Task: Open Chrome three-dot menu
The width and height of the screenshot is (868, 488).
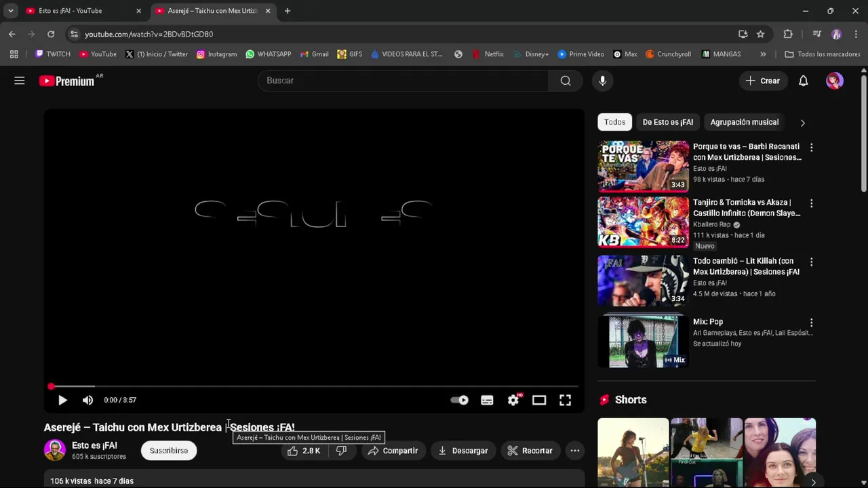Action: 856,34
